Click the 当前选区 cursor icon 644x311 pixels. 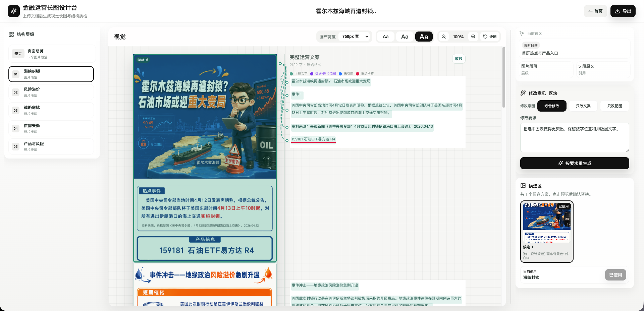click(522, 34)
